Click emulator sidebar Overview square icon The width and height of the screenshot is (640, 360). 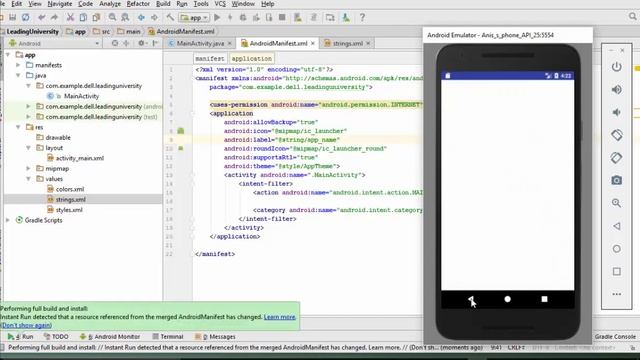tap(617, 271)
